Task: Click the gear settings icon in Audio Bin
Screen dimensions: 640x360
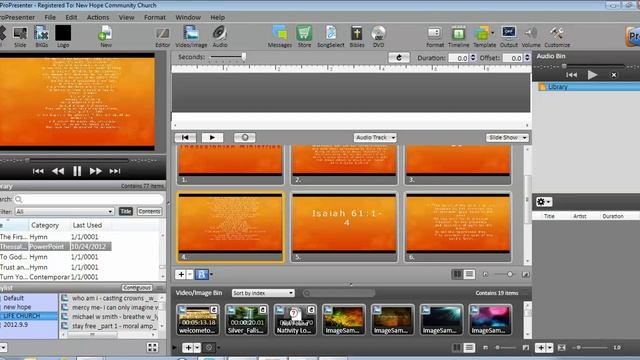Action: pos(544,202)
